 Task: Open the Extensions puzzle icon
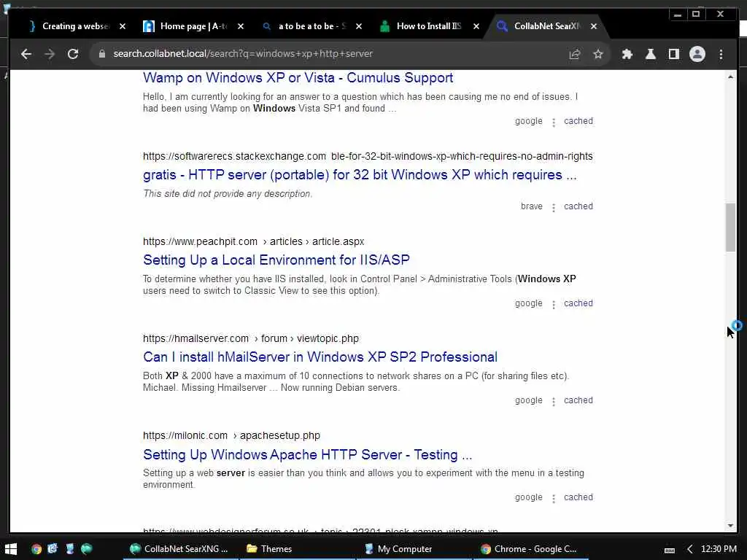pyautogui.click(x=627, y=54)
